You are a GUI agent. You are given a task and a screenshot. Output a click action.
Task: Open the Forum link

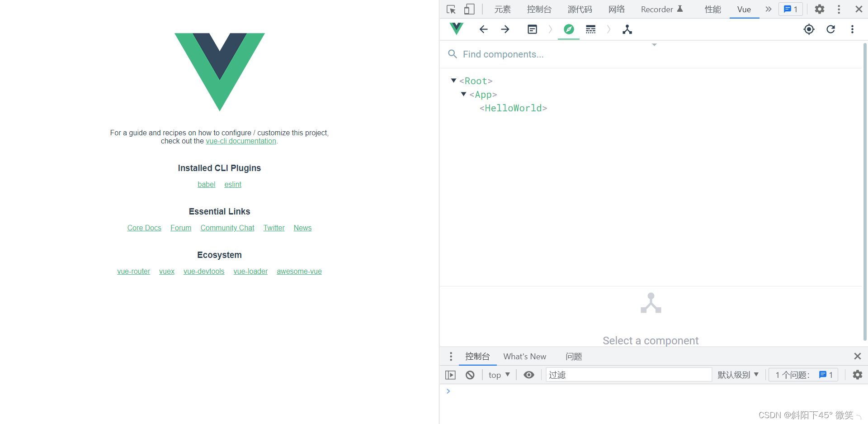click(181, 228)
